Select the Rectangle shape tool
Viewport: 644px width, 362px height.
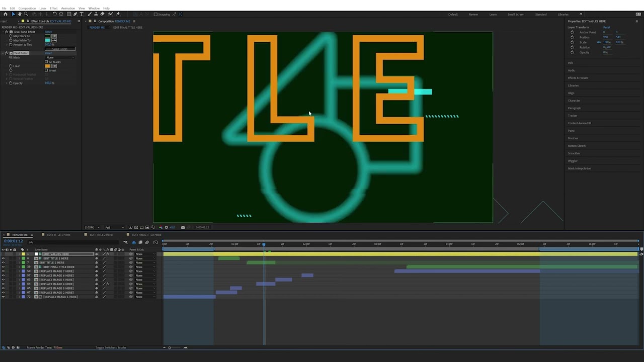click(x=68, y=14)
